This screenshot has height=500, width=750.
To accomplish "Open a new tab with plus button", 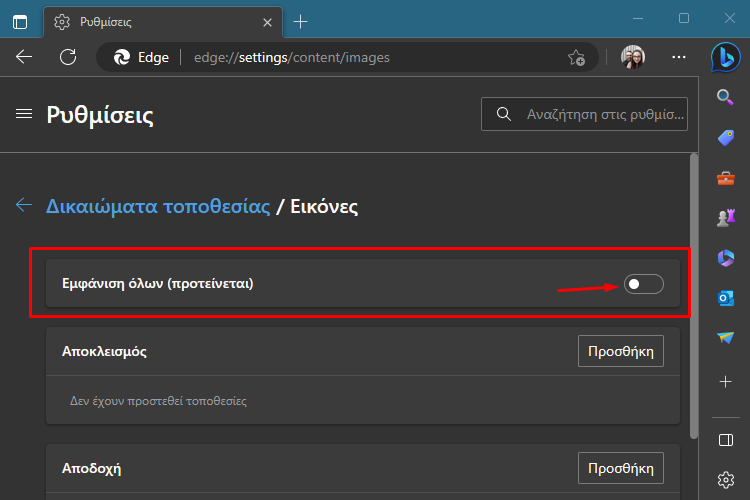I will tap(300, 22).
